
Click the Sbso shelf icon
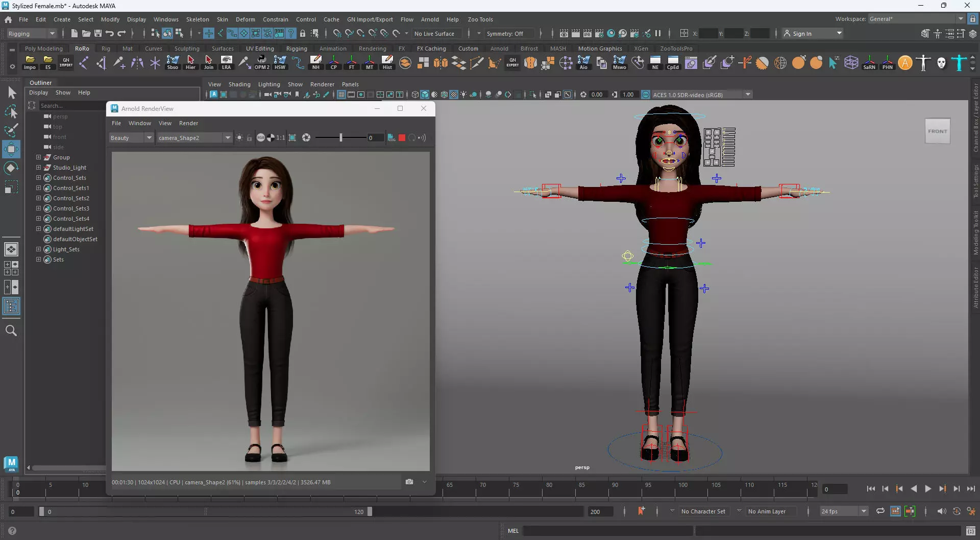(173, 63)
